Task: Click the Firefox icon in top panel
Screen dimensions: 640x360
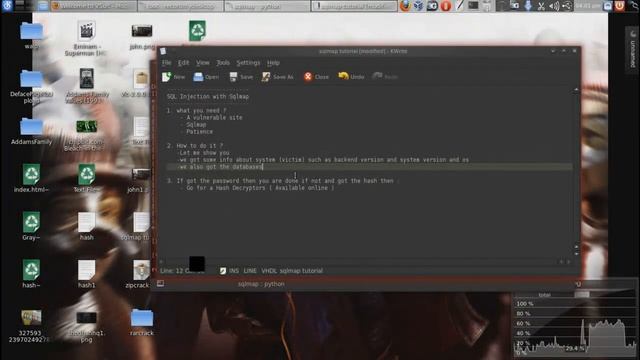Action: click(x=404, y=6)
